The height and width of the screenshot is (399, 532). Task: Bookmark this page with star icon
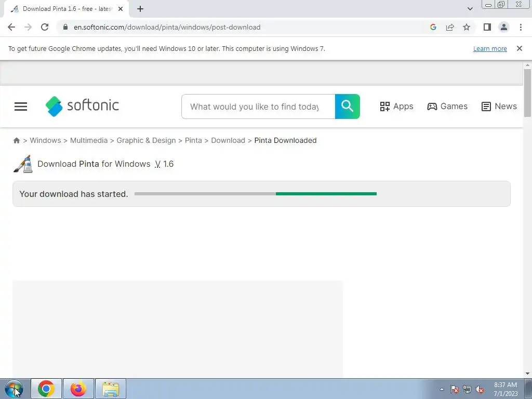[467, 27]
